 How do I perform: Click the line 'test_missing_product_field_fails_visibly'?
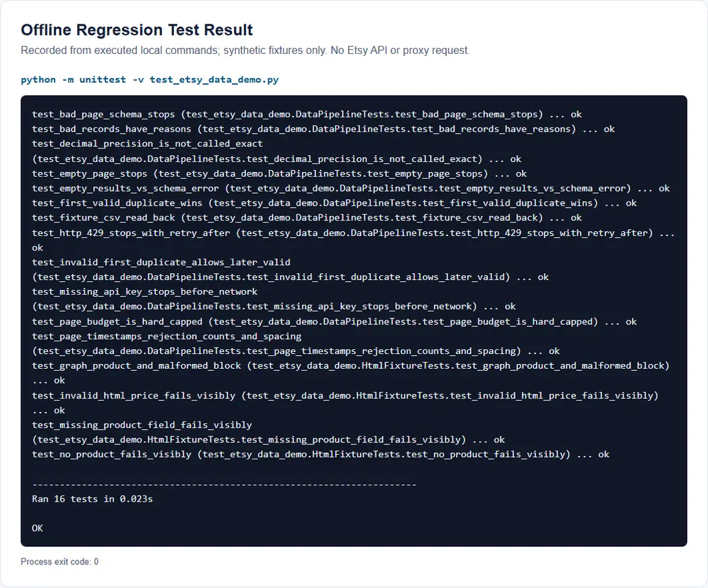pos(142,425)
